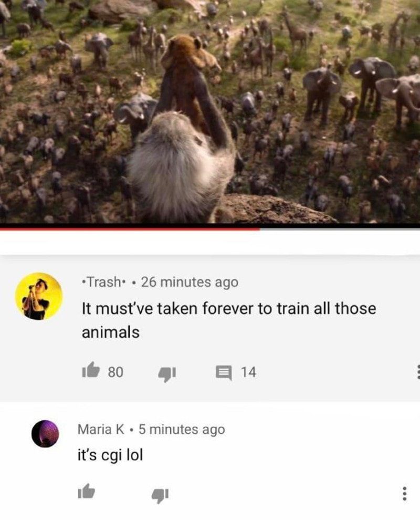
Task: Like Maria K's "it's cgi lol" reply
Action: coord(86,491)
